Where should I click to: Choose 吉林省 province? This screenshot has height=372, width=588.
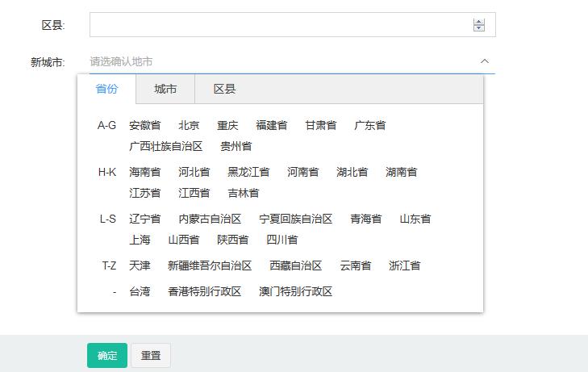[x=244, y=193]
